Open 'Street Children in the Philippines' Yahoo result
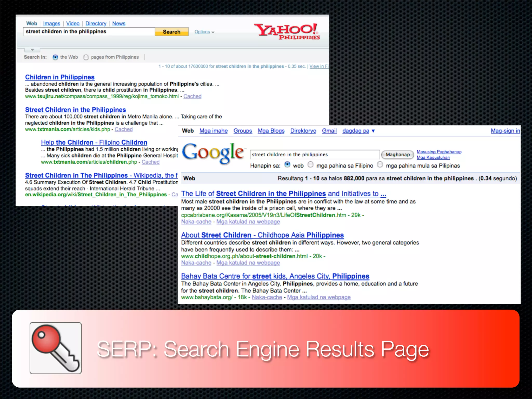The height and width of the screenshot is (399, 532). coord(75,110)
